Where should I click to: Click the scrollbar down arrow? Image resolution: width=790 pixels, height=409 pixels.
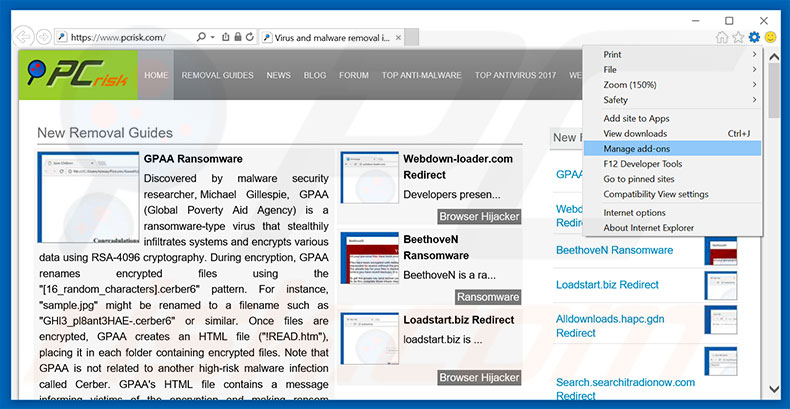774,388
